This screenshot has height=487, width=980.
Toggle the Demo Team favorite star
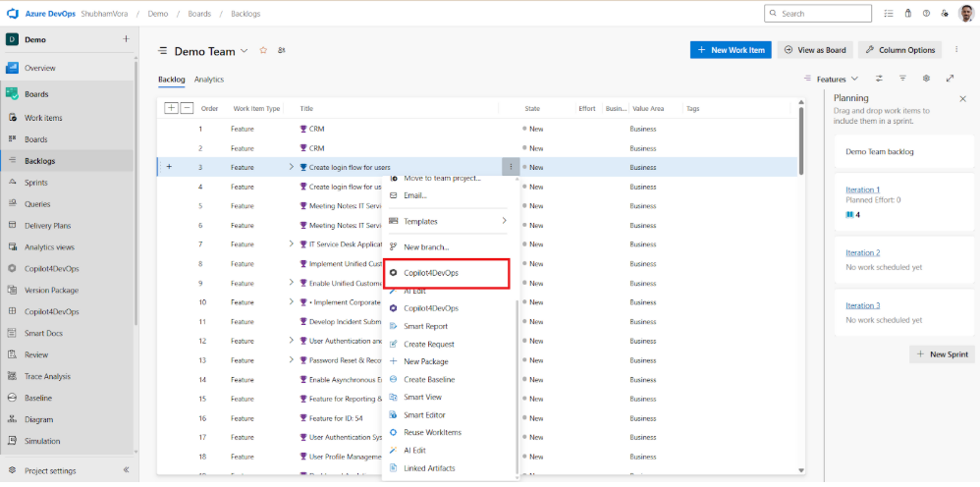[263, 51]
